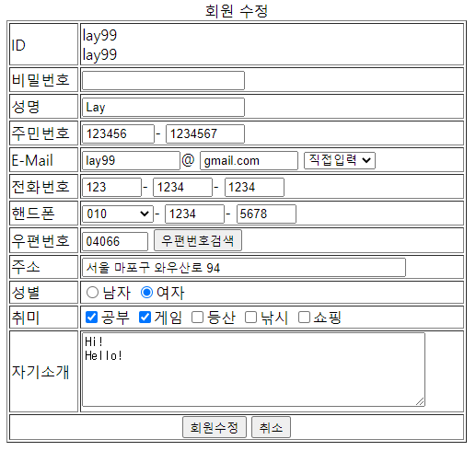Click the 비밀번호 label

click(x=41, y=80)
